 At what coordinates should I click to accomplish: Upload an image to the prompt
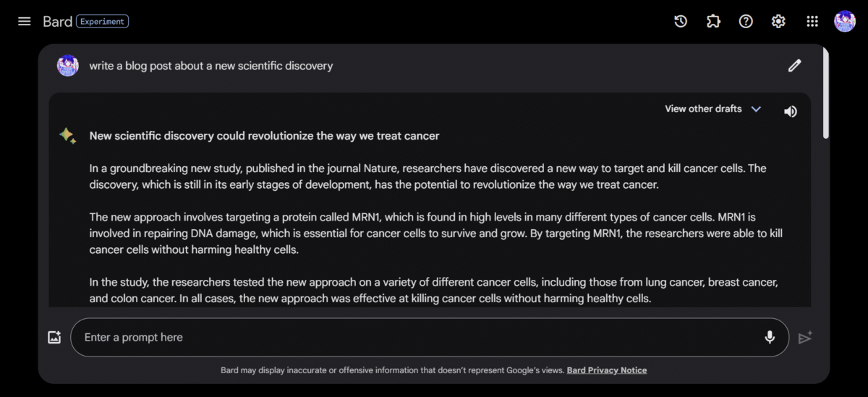(x=54, y=337)
